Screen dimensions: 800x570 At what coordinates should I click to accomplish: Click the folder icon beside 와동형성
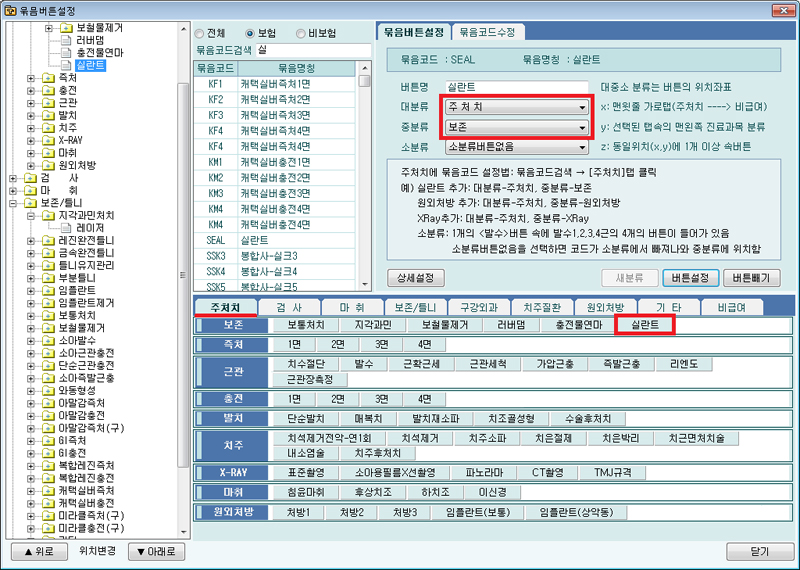49,391
